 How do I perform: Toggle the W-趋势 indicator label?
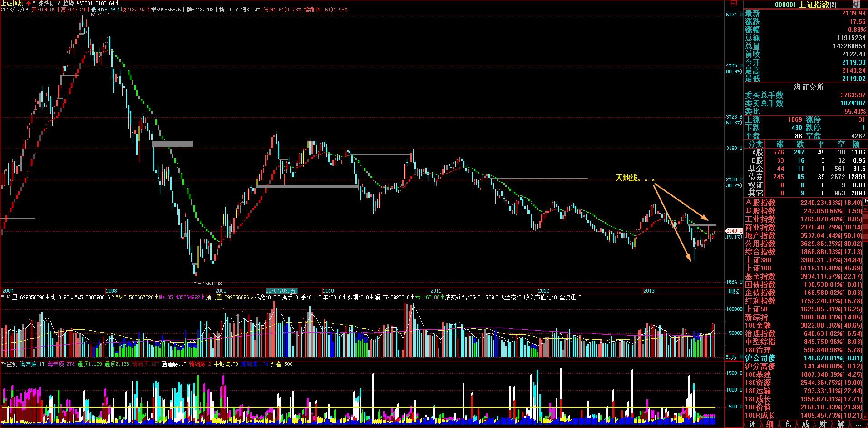coord(65,3)
